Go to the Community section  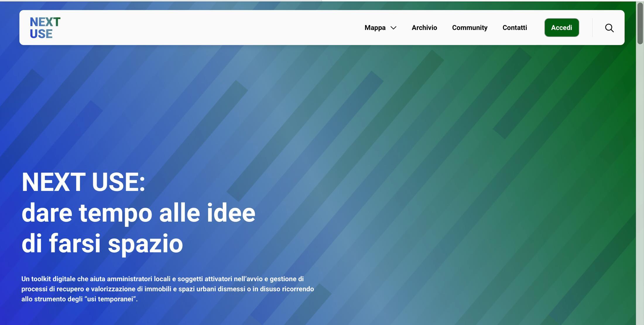pyautogui.click(x=470, y=28)
